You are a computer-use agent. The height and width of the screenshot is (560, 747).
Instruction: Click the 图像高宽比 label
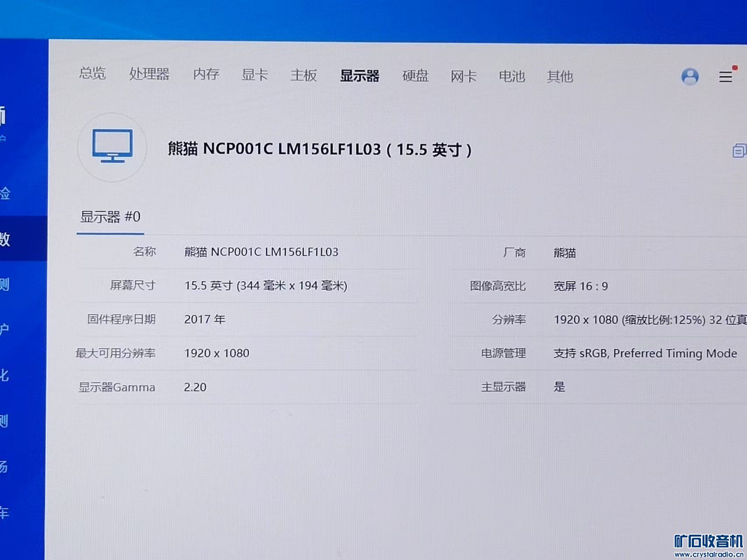497,286
